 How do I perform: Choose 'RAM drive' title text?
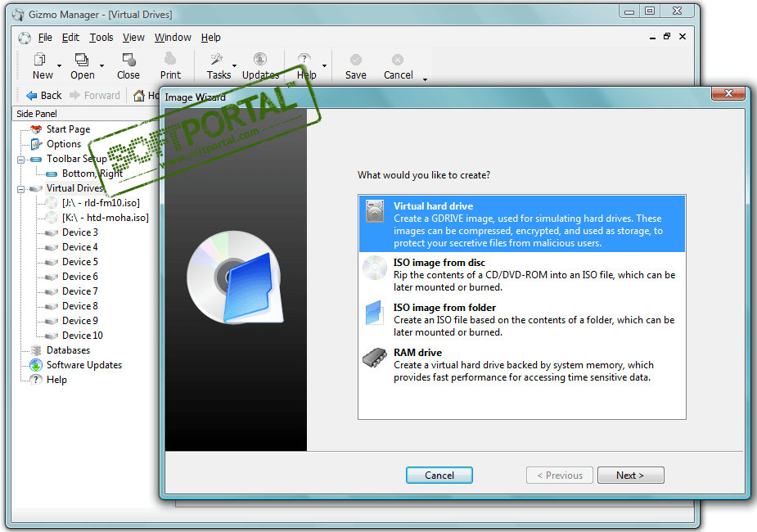pos(417,353)
